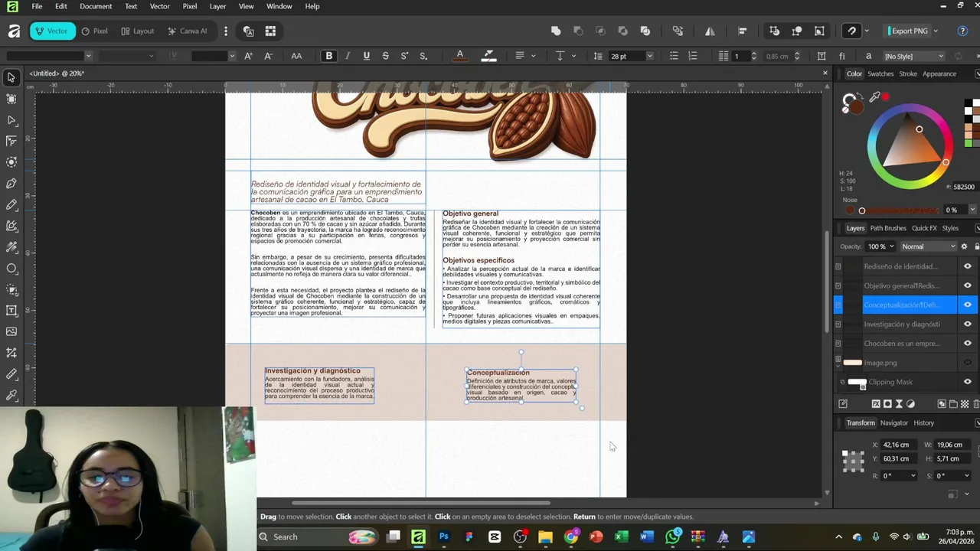The image size is (980, 551).
Task: Toggle Bold text formatting
Action: [329, 56]
